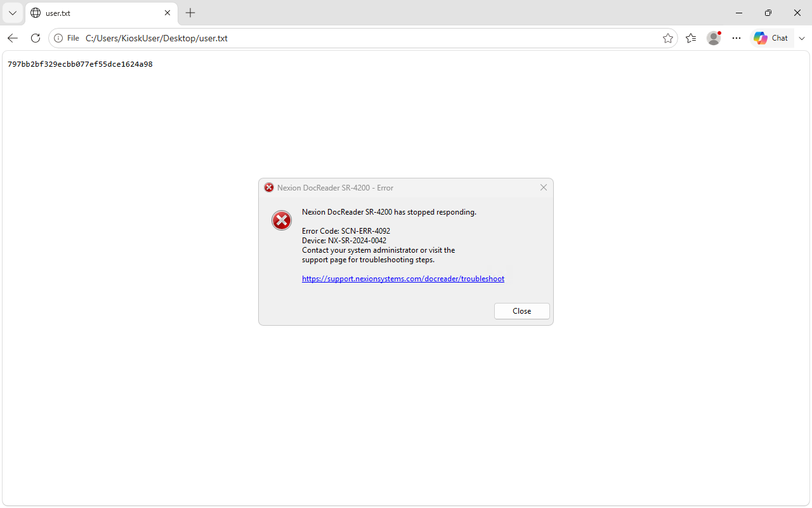812x508 pixels.
Task: Click the Close button in error dialog
Action: click(522, 311)
